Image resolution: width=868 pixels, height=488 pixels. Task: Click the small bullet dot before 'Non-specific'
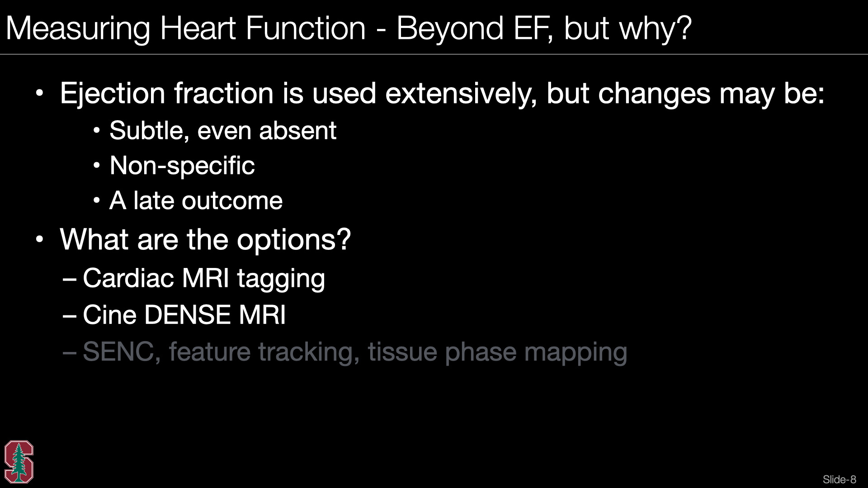(96, 166)
